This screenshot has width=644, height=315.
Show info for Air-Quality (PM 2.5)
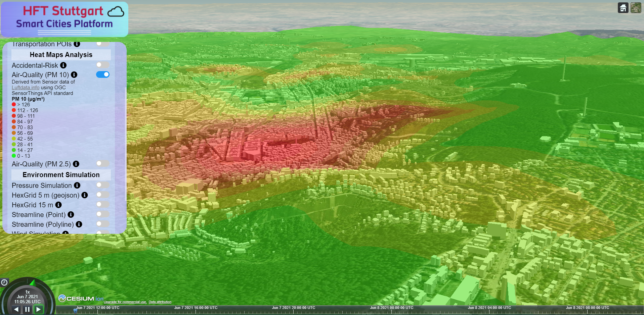(76, 164)
